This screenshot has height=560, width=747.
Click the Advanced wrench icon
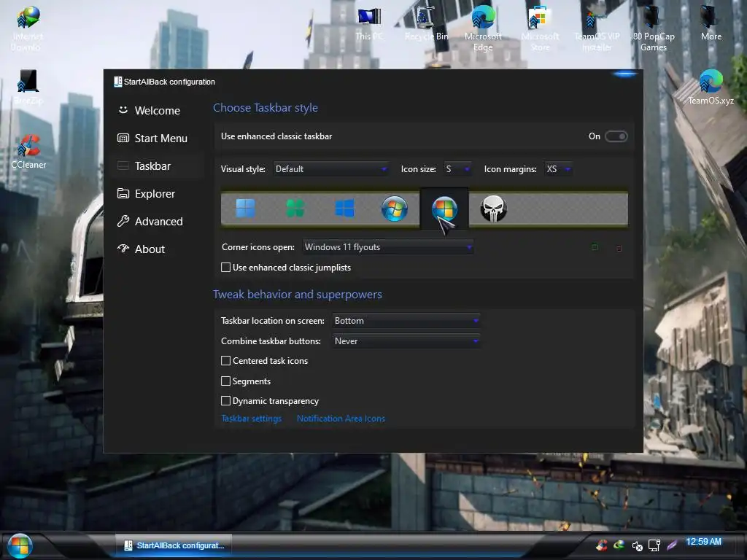[x=123, y=221]
